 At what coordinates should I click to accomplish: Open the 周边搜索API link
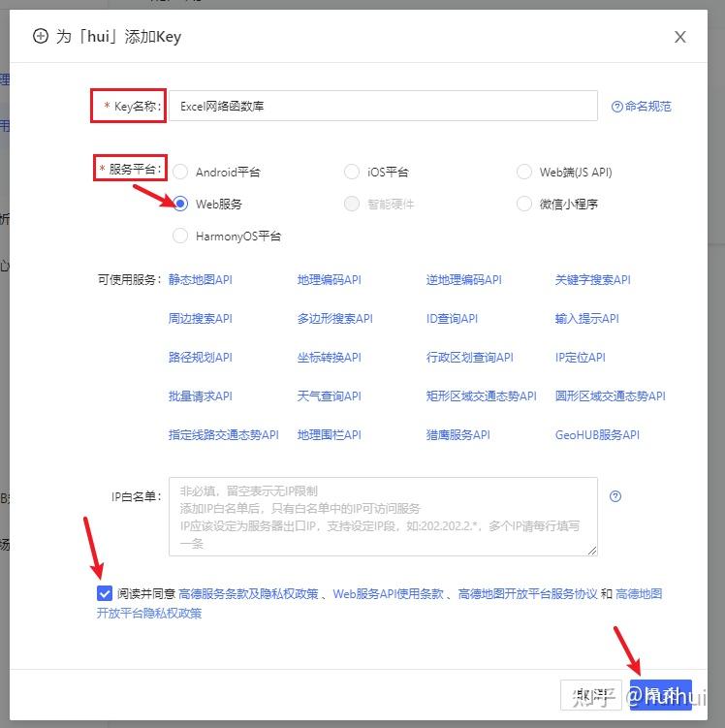pos(200,319)
